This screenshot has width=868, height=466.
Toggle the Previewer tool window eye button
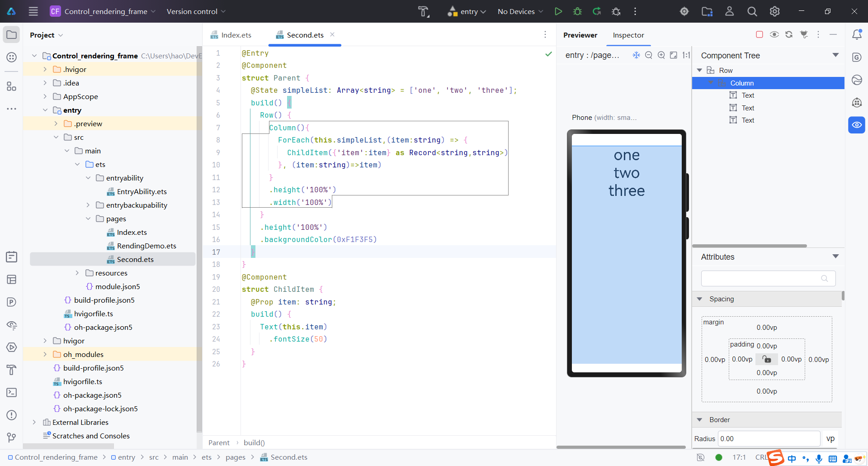click(x=857, y=125)
